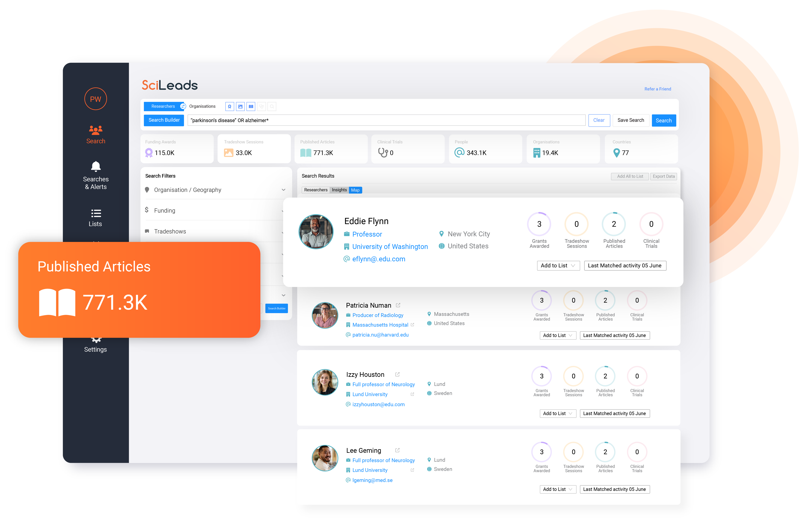The height and width of the screenshot is (528, 812).
Task: Click the Organisations icon in stats bar
Action: coord(536,153)
